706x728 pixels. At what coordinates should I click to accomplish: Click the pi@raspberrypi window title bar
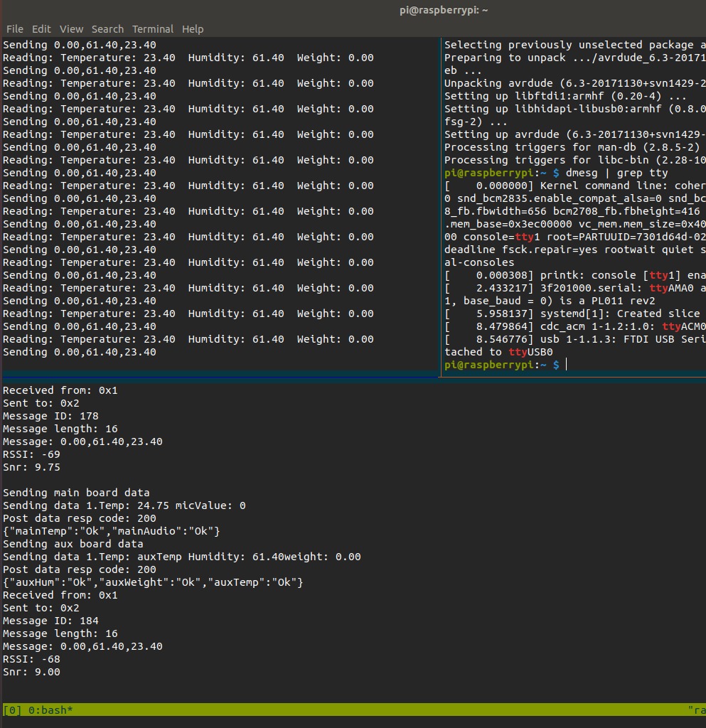453,10
